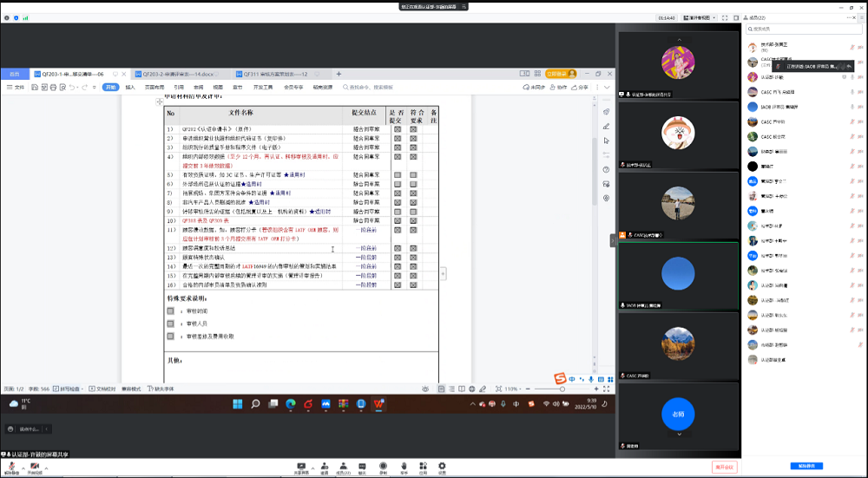The width and height of the screenshot is (868, 478).
Task: Open the chat icon in toolbar
Action: 362,468
